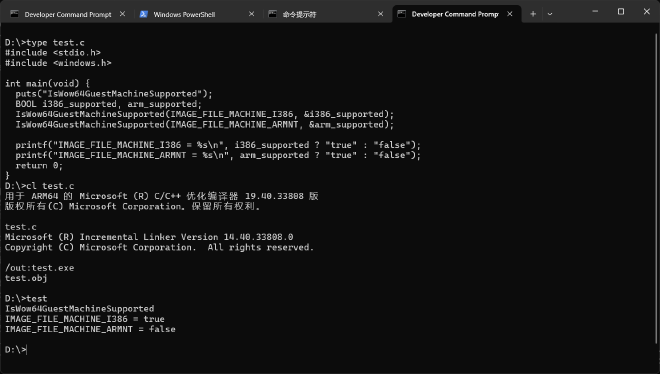Click the 'int main(void) {' line
Image resolution: width=660 pixels, height=374 pixels.
(47, 83)
